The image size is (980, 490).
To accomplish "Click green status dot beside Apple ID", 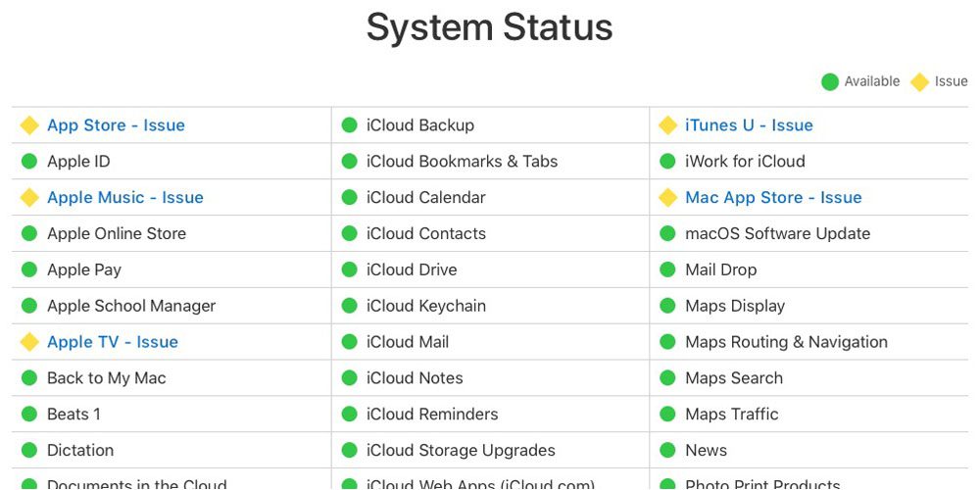I will (x=29, y=162).
